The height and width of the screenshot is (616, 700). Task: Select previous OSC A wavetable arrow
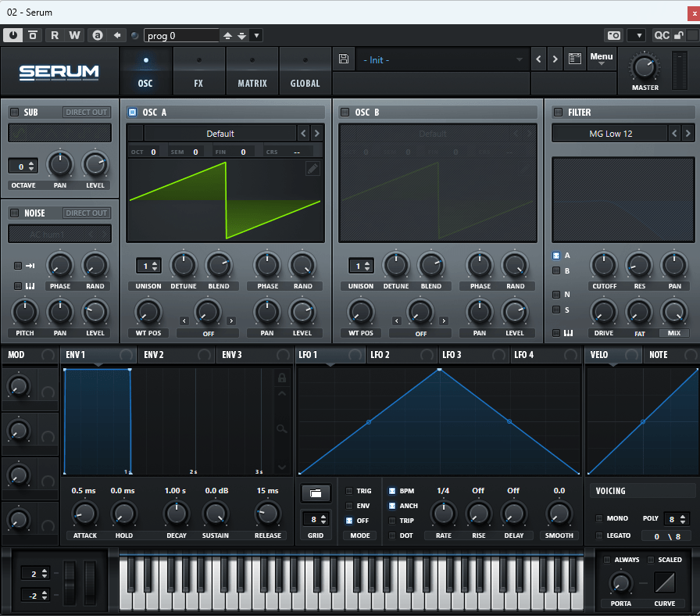pyautogui.click(x=304, y=133)
